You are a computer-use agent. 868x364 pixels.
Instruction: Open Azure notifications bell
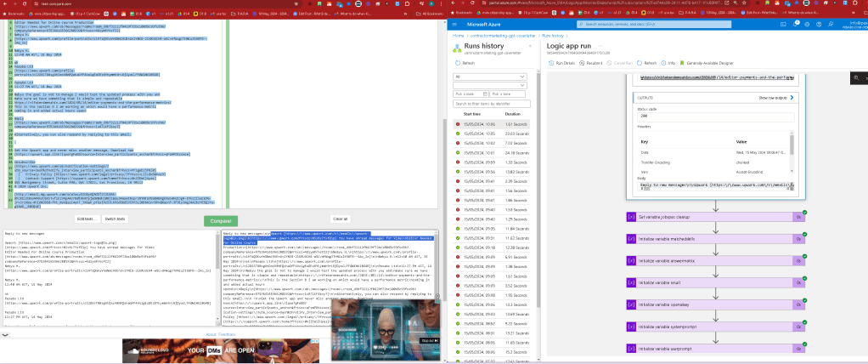click(x=796, y=25)
